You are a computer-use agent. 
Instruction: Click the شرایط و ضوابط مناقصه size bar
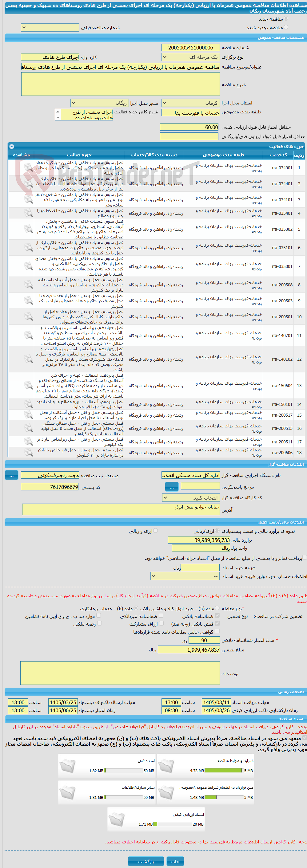tap(223, 771)
